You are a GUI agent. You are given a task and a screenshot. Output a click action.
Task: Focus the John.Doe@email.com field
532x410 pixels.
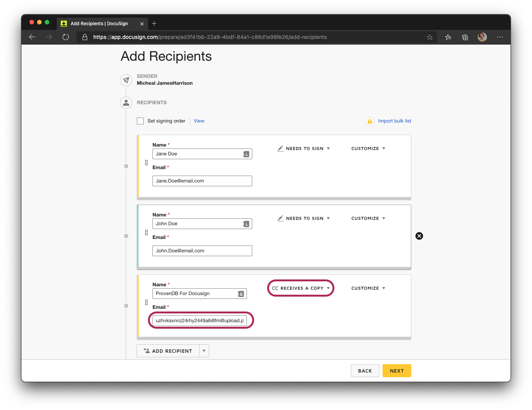[x=202, y=251]
